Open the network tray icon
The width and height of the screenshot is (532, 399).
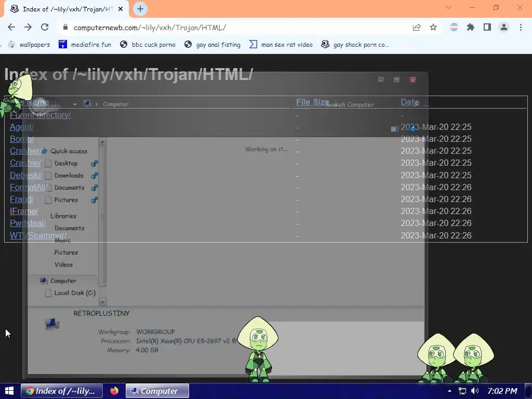click(x=462, y=391)
